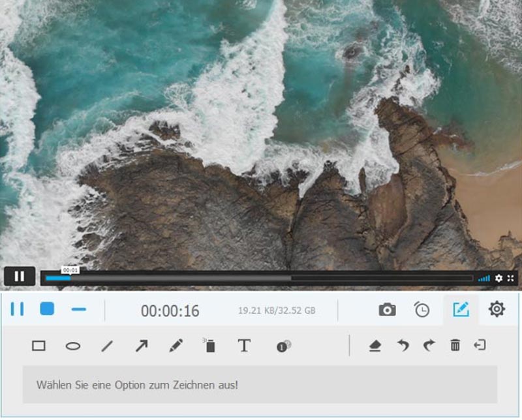
Task: Add a numbered callout marker
Action: (x=283, y=346)
